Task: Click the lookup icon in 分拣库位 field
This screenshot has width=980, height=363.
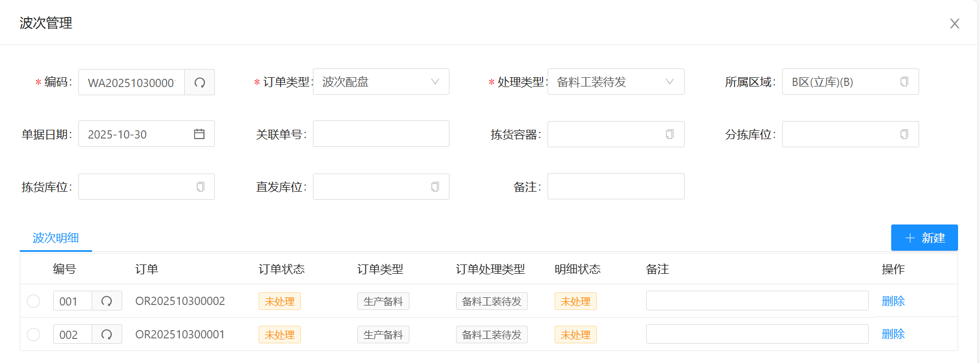Action: click(x=904, y=134)
